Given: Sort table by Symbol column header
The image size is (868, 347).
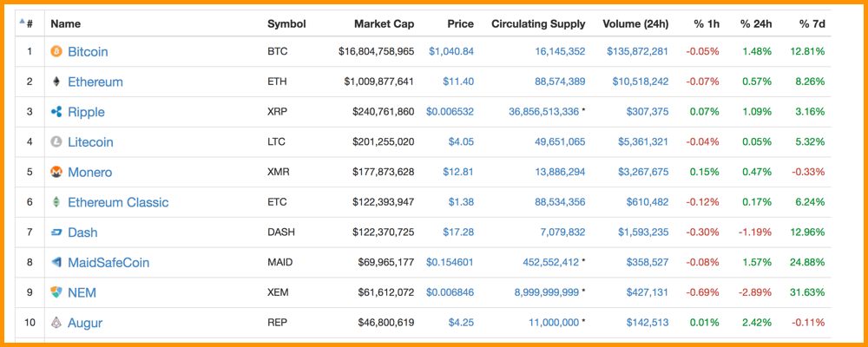Looking at the screenshot, I should pos(286,23).
